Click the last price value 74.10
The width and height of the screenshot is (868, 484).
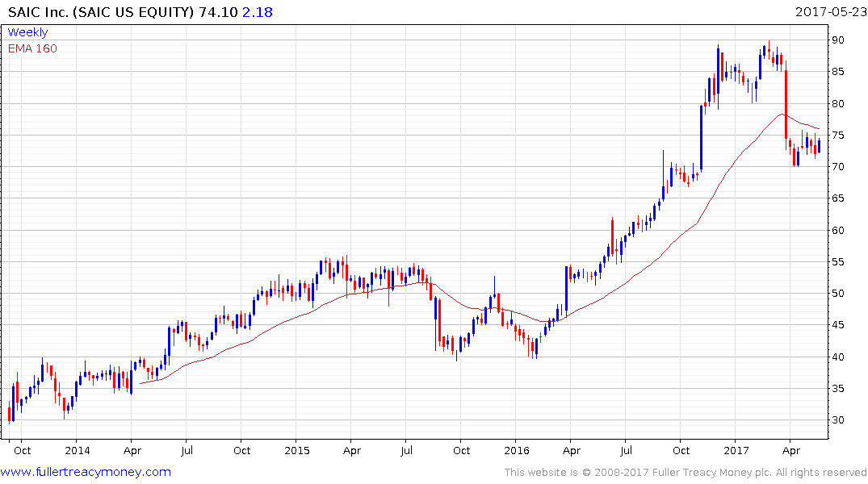(x=219, y=12)
